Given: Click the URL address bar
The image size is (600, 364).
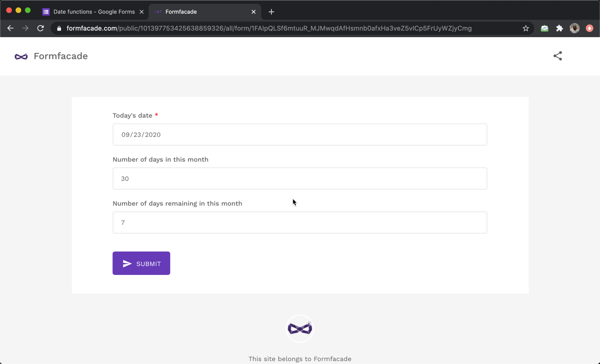Looking at the screenshot, I should (x=281, y=29).
